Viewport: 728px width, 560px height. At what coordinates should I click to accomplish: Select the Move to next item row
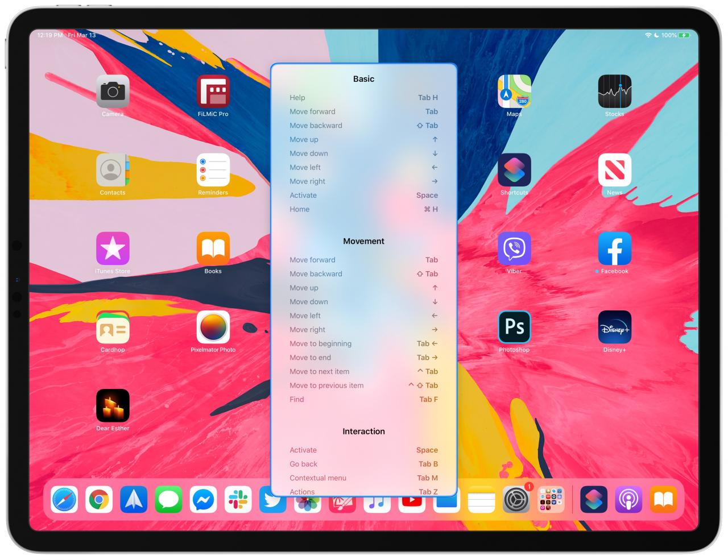363,371
